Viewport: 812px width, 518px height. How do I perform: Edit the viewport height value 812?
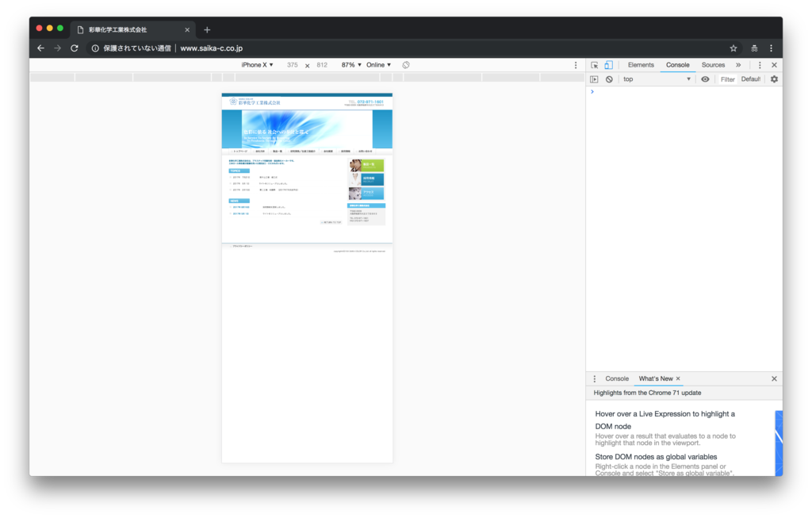coord(322,65)
